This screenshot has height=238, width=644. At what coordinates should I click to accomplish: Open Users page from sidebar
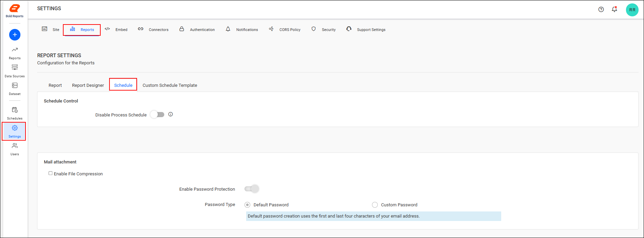[15, 149]
